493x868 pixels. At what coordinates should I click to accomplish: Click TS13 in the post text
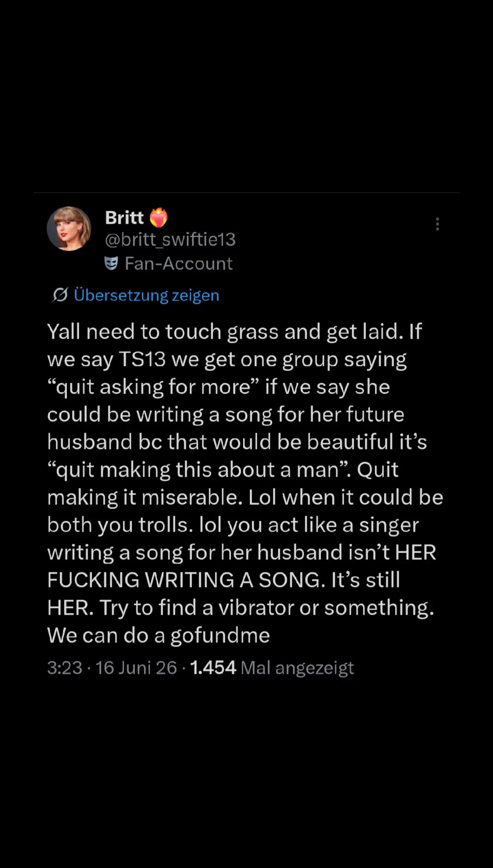(x=142, y=359)
